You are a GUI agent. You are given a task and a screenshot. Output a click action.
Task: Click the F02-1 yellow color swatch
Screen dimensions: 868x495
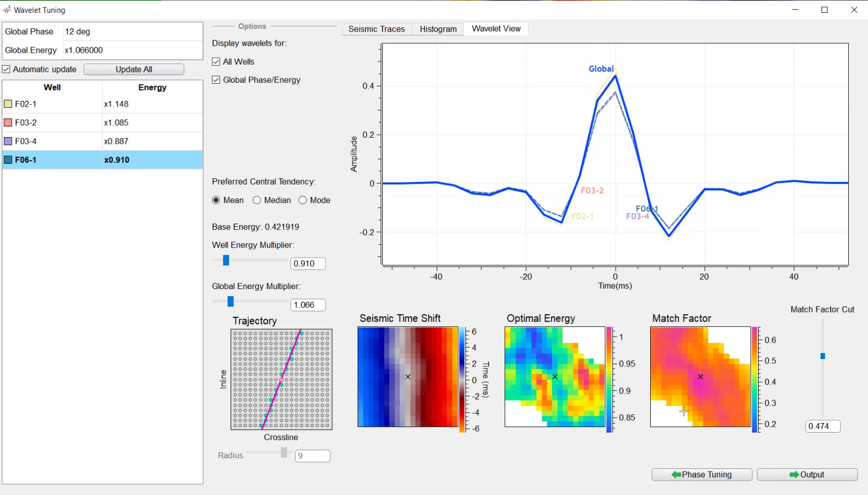click(x=8, y=104)
